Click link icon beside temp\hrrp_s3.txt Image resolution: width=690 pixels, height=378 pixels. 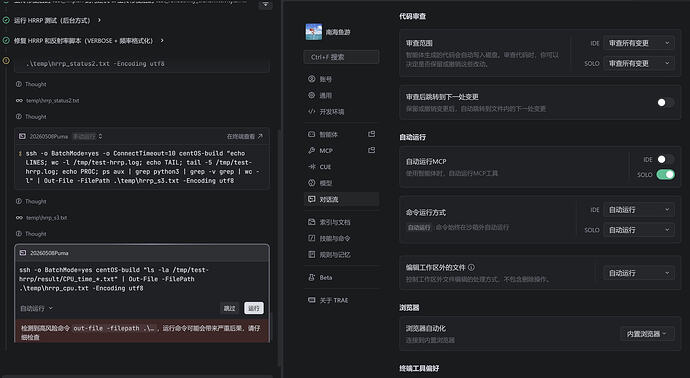coord(19,217)
